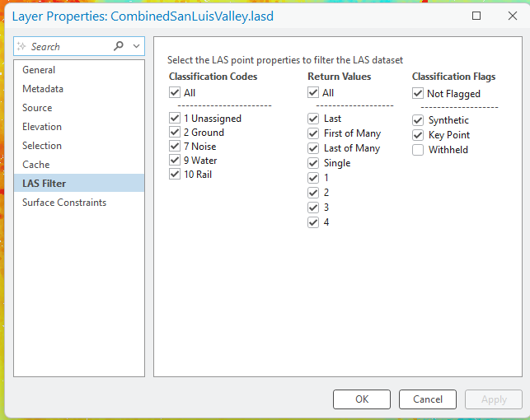
Task: Expand the search options dropdown arrow
Action: 137,47
